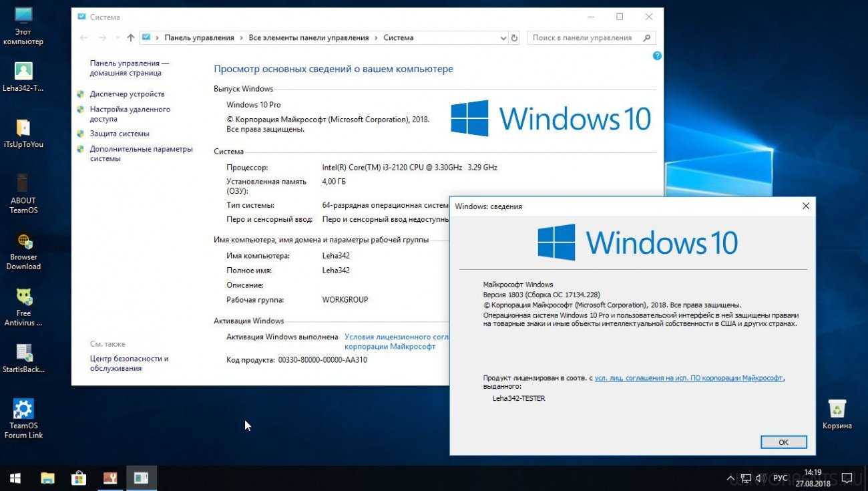Open Диспетчер устройств link
Image resolution: width=868 pixels, height=491 pixels.
pos(127,94)
